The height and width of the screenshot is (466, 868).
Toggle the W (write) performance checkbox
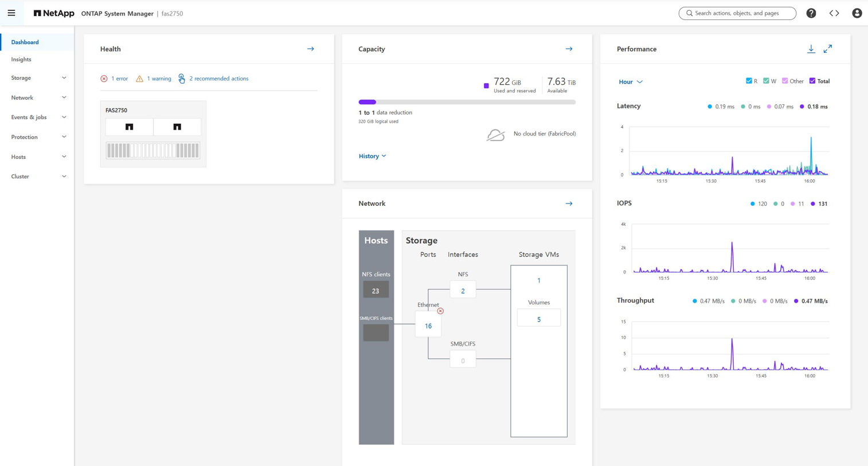(766, 81)
